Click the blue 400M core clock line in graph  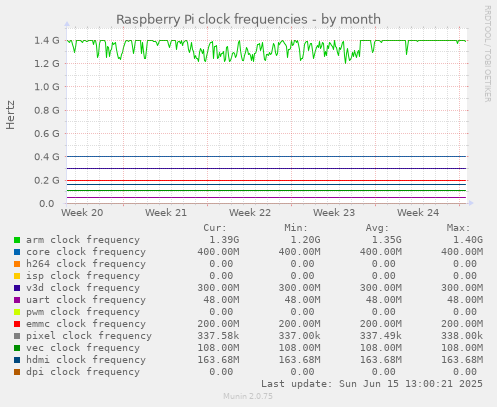267,156
